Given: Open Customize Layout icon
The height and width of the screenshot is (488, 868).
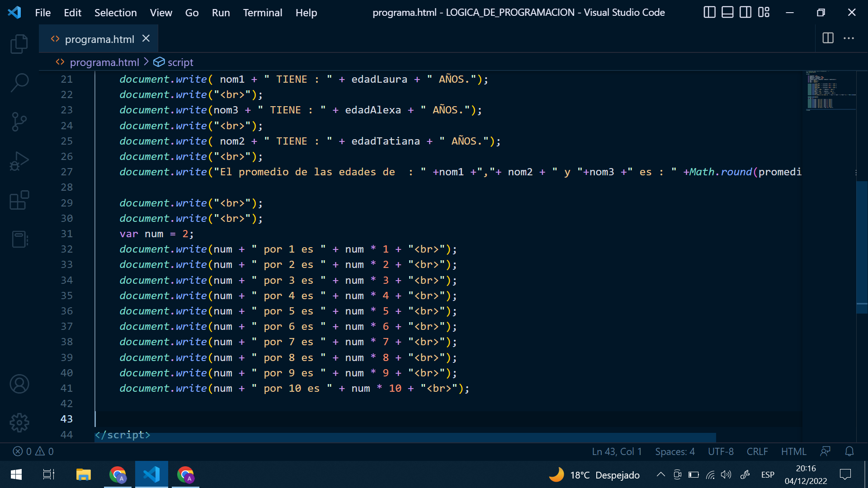Looking at the screenshot, I should [x=764, y=12].
